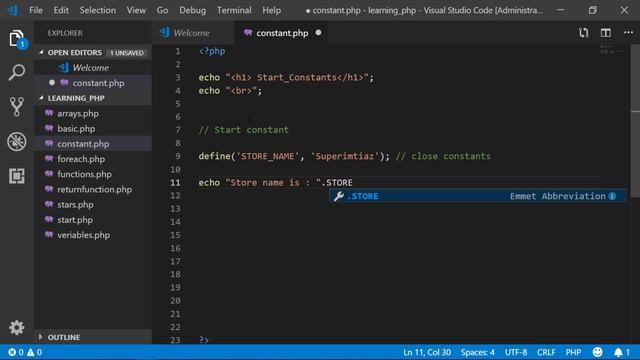Viewport: 640px width, 360px height.
Task: Click unsaved dot beside constant.php in Open Editors
Action: pos(52,83)
